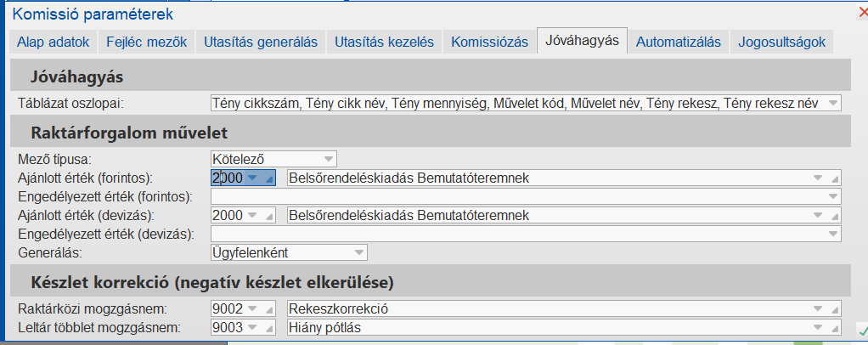Click the Ajánlott érték (forintos) code input
868x345 pixels.
pyautogui.click(x=227, y=178)
